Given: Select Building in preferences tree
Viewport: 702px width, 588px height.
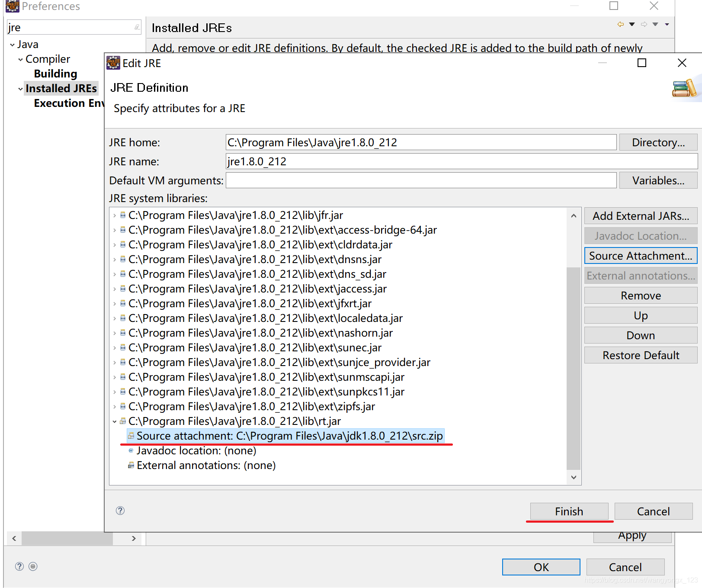Looking at the screenshot, I should 56,74.
